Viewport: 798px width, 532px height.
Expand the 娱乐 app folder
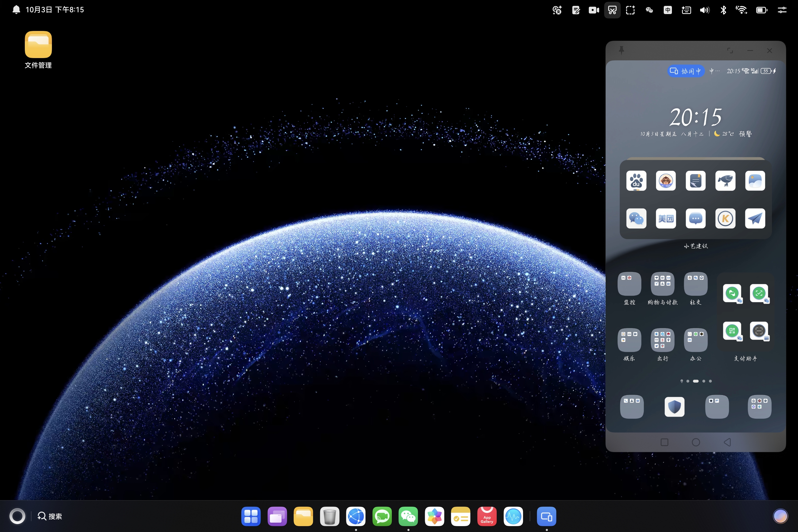pos(629,340)
